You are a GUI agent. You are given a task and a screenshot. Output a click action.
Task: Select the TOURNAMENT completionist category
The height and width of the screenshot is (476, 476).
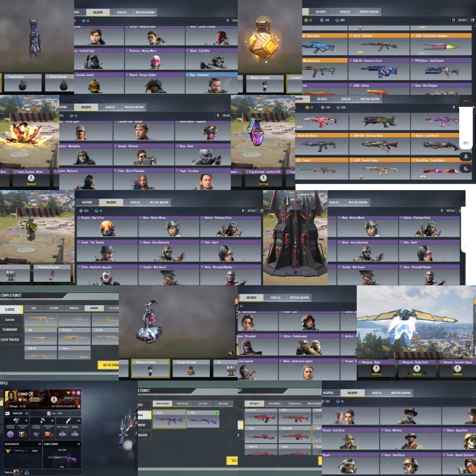click(x=11, y=329)
